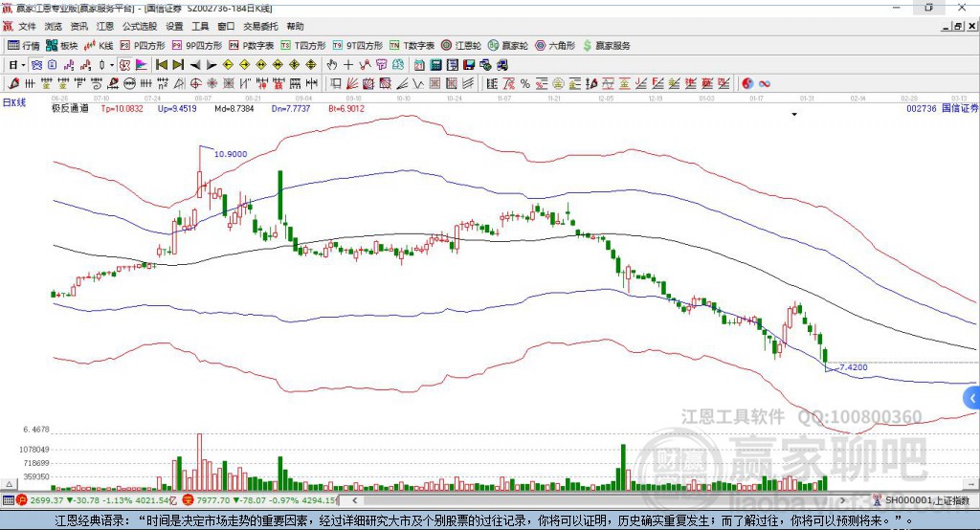Screen dimensions: 980x530
Task: Click the floppy disk save icon
Action: pyautogui.click(x=469, y=64)
